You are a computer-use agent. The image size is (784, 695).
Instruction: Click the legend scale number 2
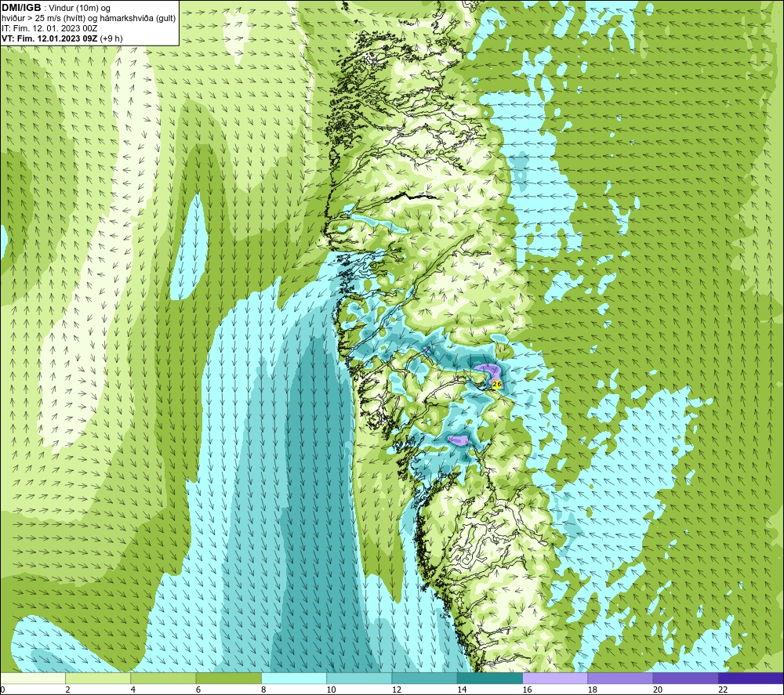(x=67, y=690)
